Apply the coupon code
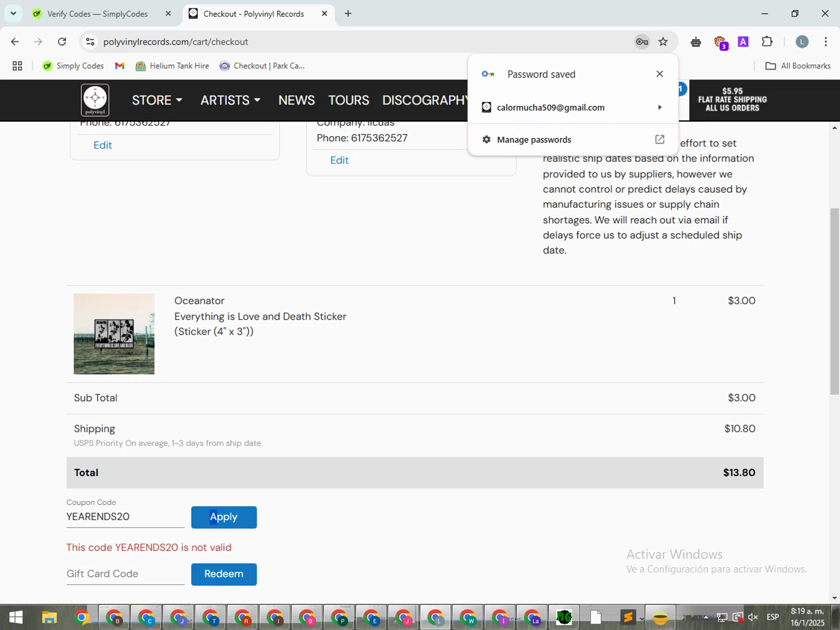This screenshot has height=630, width=840. [224, 517]
